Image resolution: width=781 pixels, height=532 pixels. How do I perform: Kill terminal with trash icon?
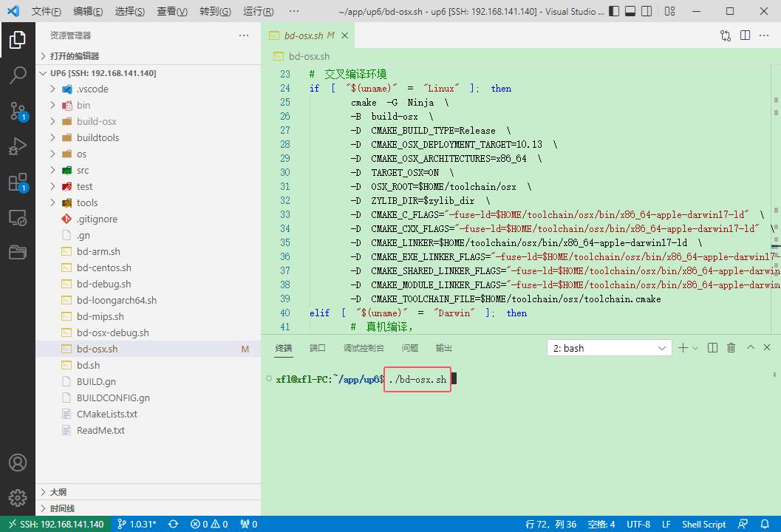click(x=731, y=348)
